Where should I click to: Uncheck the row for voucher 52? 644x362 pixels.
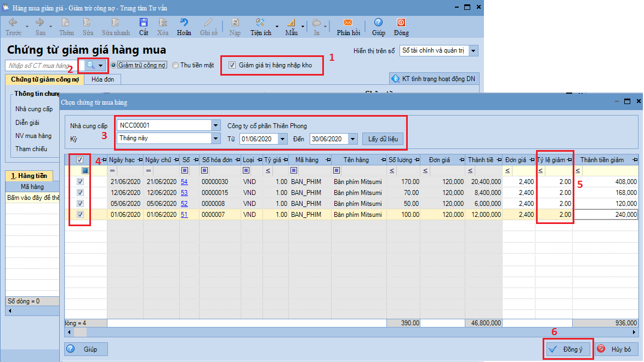coord(80,204)
